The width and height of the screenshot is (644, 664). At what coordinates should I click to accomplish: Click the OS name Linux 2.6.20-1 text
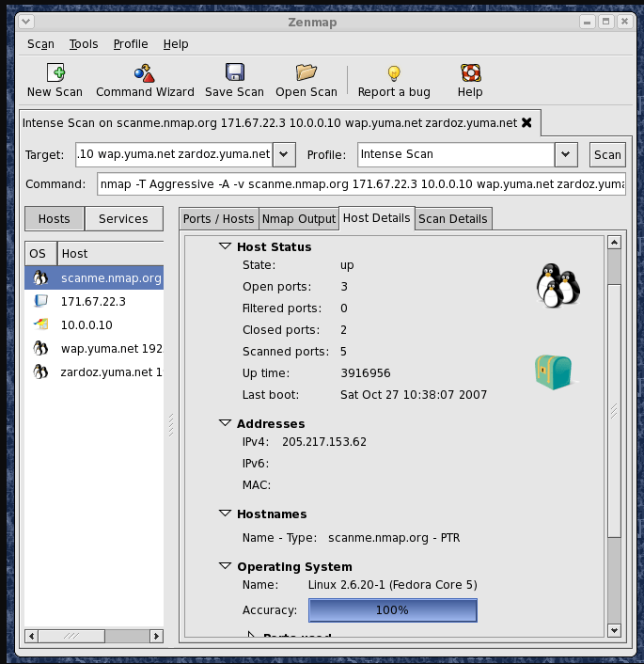[392, 585]
